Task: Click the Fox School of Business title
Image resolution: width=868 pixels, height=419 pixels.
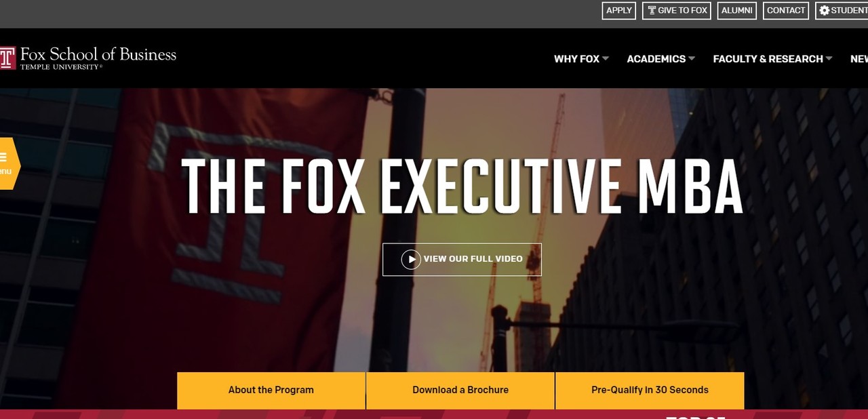Action: 98,54
